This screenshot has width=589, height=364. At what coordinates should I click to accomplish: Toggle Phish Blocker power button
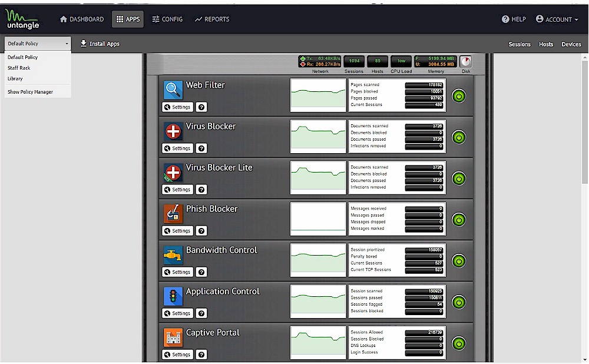click(x=459, y=220)
